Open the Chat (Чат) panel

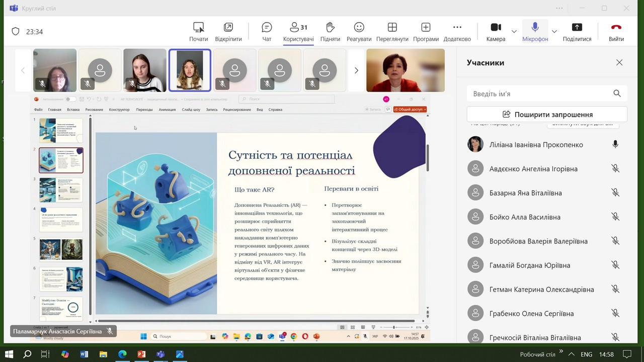tap(267, 32)
